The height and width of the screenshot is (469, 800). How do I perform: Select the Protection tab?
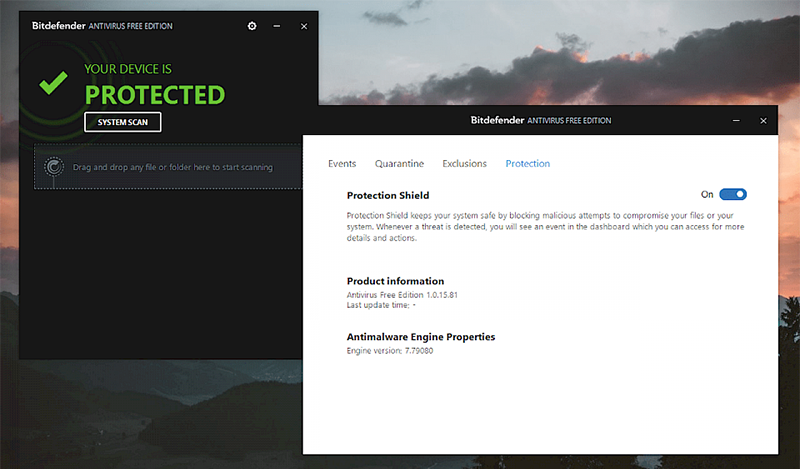click(527, 163)
